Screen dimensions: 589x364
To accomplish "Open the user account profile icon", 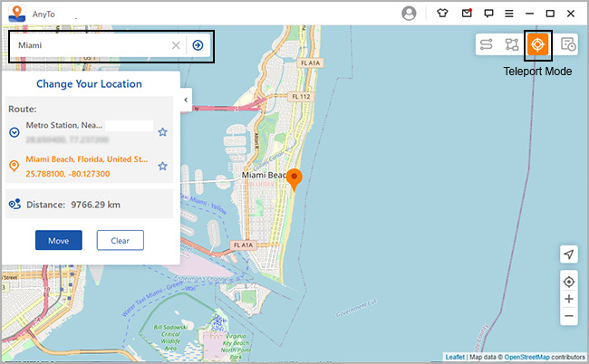I will pos(410,14).
